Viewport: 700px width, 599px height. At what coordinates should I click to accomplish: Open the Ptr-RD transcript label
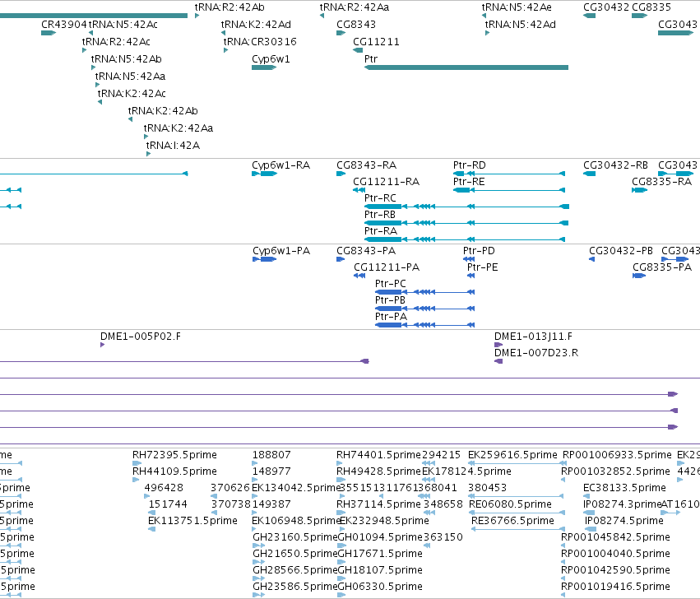click(x=469, y=165)
